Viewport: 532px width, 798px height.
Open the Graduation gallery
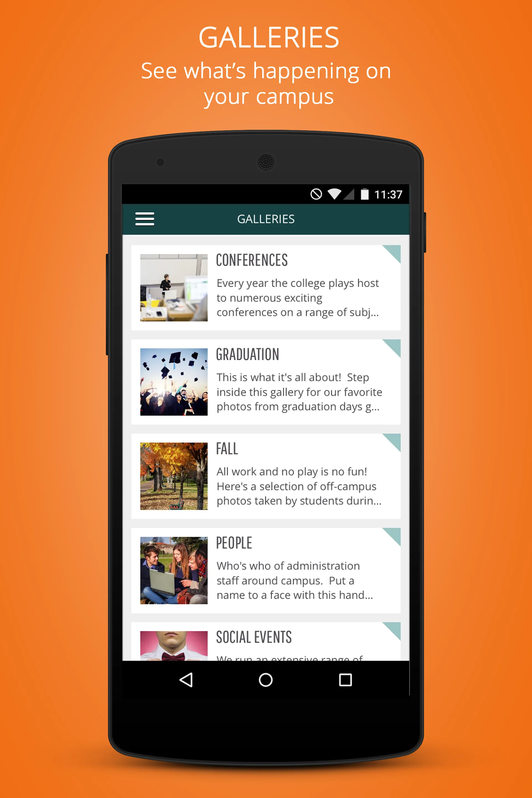coord(266,386)
